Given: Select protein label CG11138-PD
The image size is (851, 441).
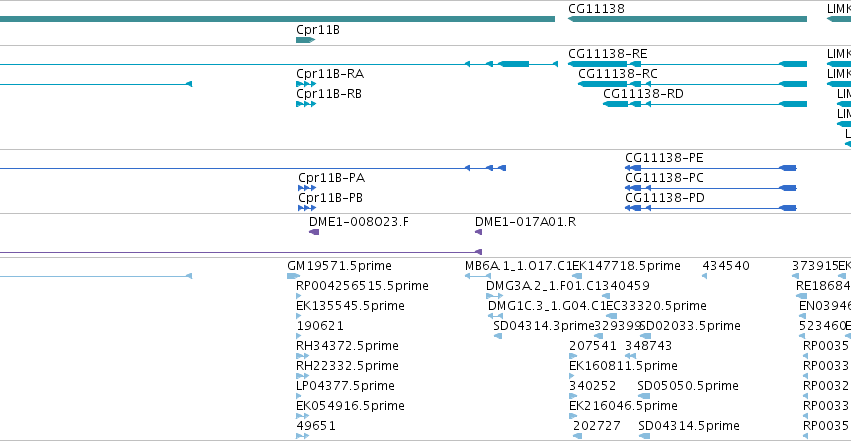Looking at the screenshot, I should point(665,198).
